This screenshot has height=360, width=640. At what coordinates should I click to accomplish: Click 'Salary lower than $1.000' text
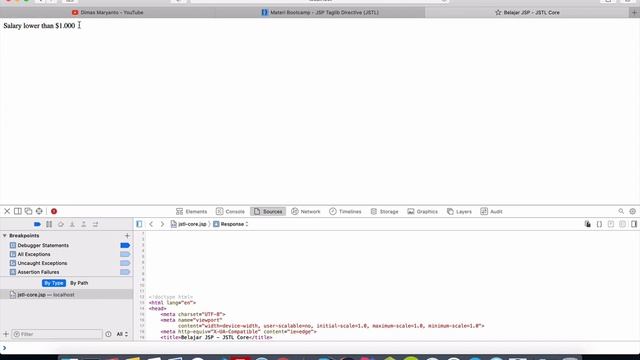pyautogui.click(x=39, y=26)
